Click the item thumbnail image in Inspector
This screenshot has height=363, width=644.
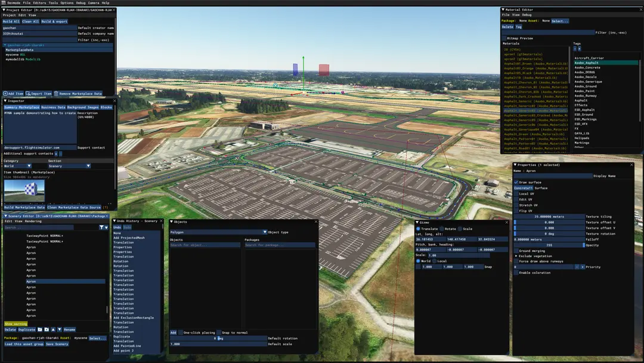[x=24, y=190]
